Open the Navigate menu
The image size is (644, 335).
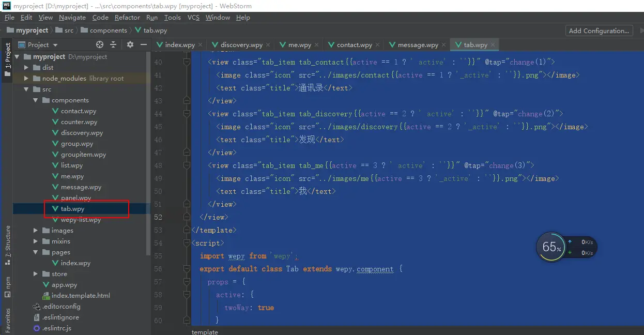72,18
